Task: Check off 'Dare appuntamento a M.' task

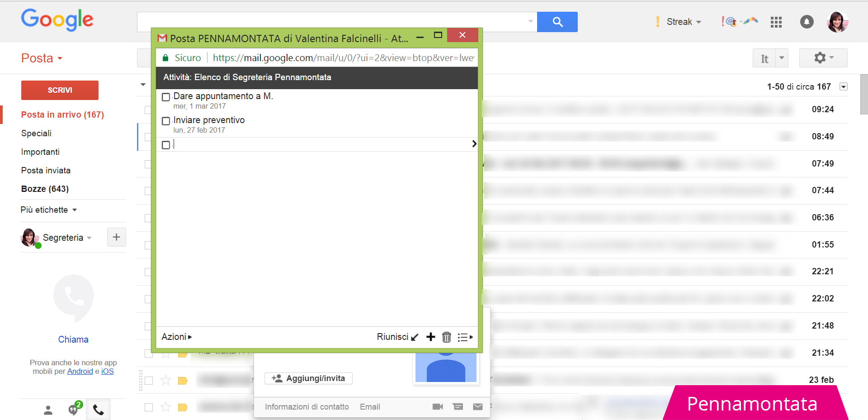Action: pos(166,97)
